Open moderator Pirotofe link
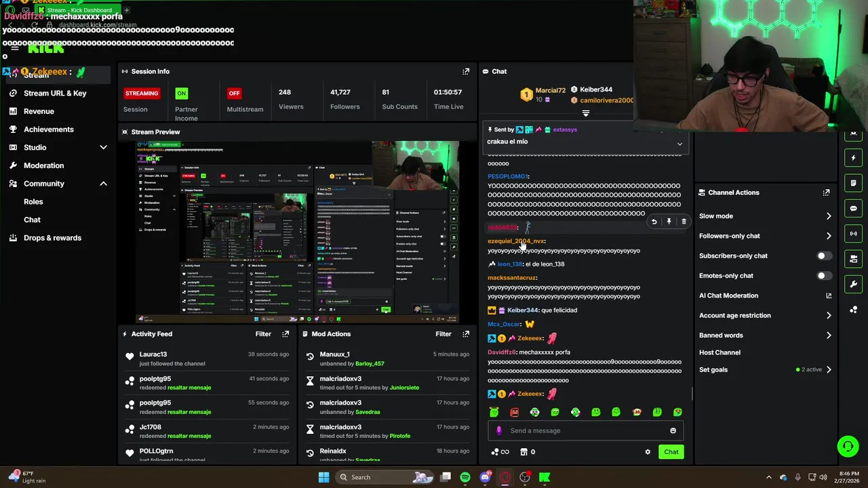 click(400, 436)
